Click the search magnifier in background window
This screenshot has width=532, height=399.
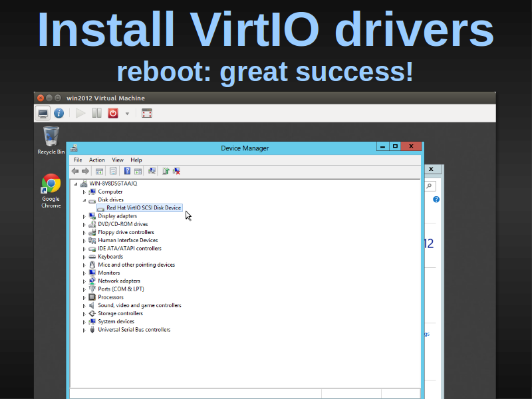click(430, 186)
